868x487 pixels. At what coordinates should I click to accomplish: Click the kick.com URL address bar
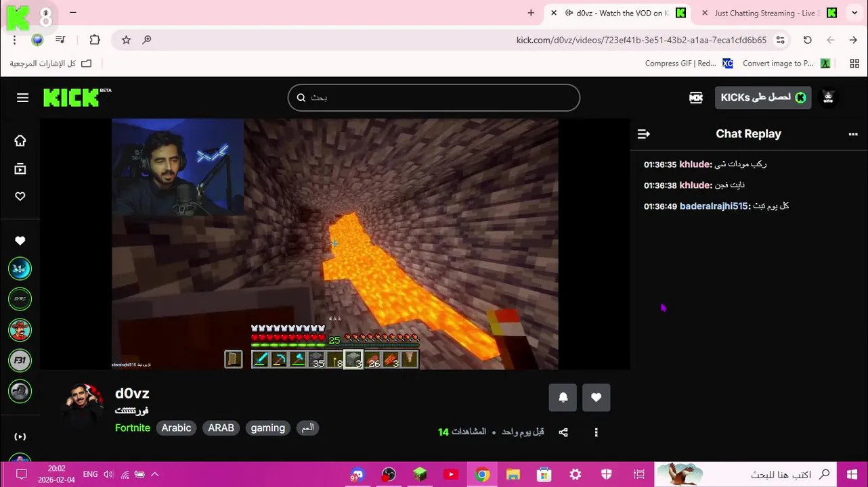pos(641,40)
